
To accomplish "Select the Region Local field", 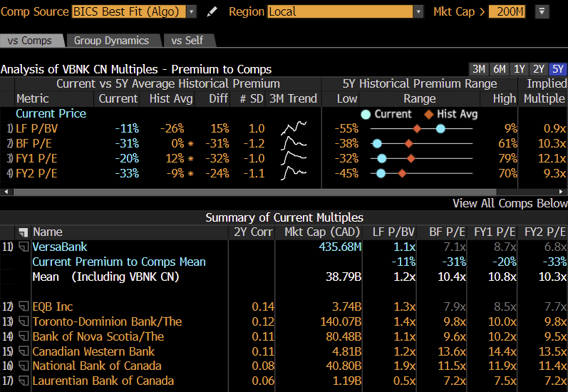I will (340, 11).
